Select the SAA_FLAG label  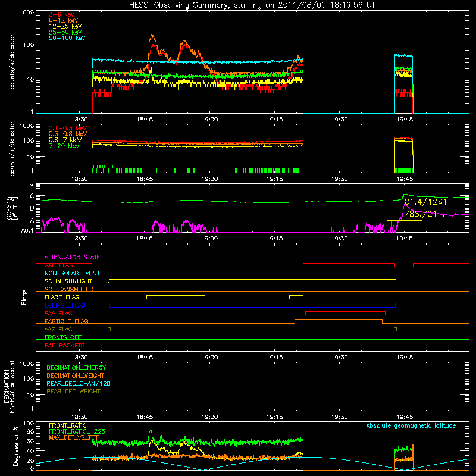pyautogui.click(x=58, y=313)
